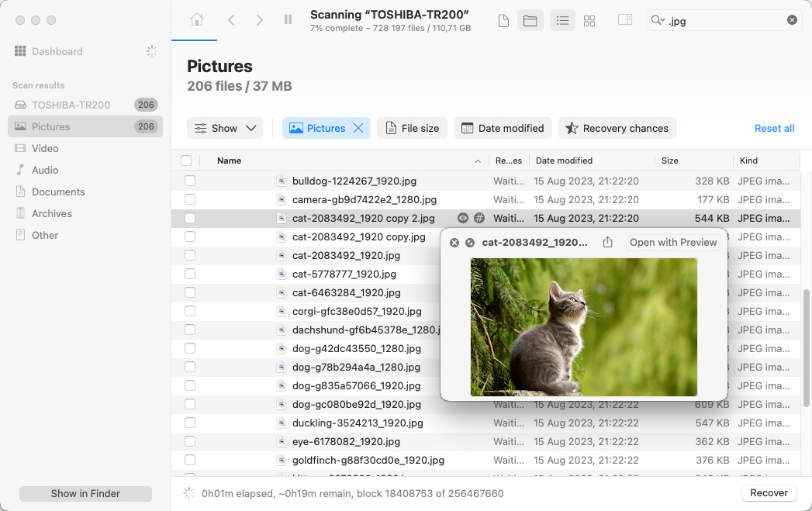Click the scanning spinner beside Dashboard
The height and width of the screenshot is (511, 812).
pyautogui.click(x=151, y=50)
